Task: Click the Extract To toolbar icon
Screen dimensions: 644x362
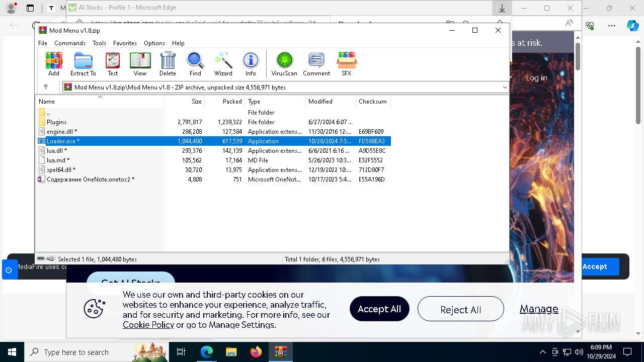Action: (83, 64)
